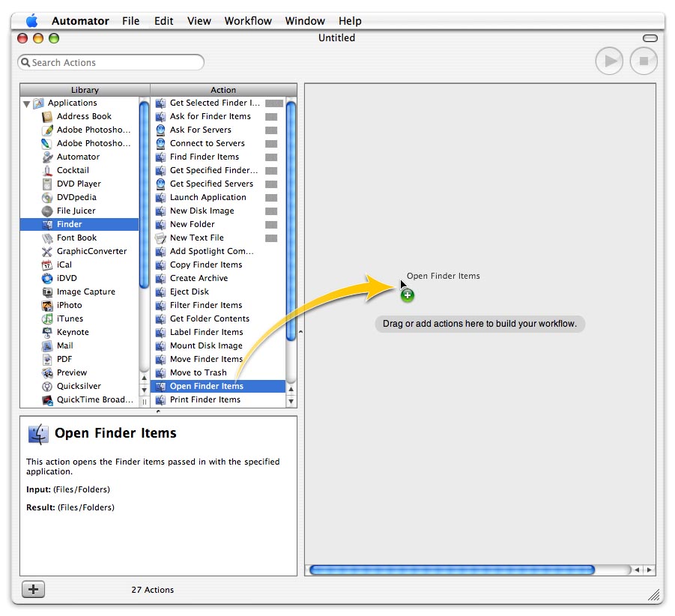Click the Apple logo menu
Screen dimensions: 675x616
coord(31,21)
